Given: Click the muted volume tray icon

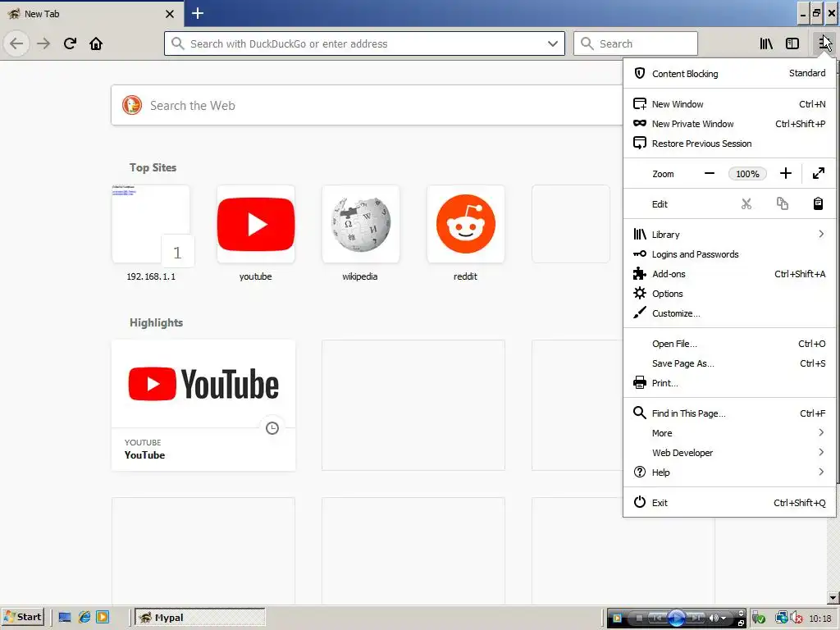Looking at the screenshot, I should pyautogui.click(x=796, y=618).
